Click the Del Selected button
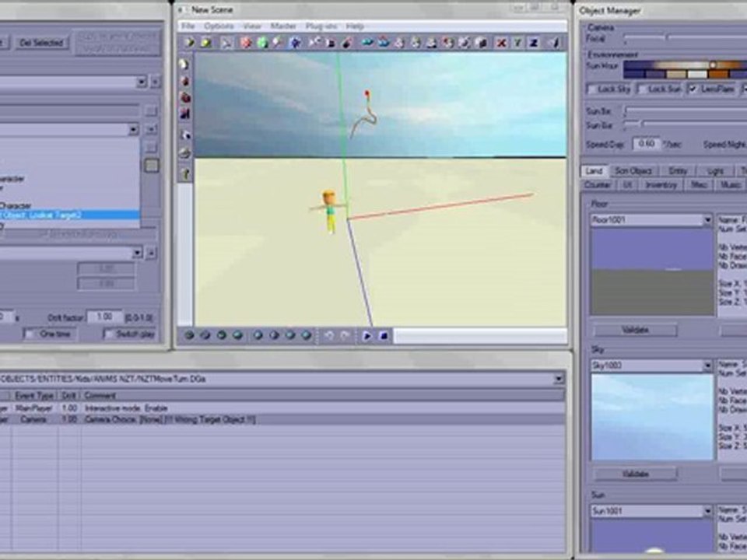The height and width of the screenshot is (560, 747). point(41,43)
